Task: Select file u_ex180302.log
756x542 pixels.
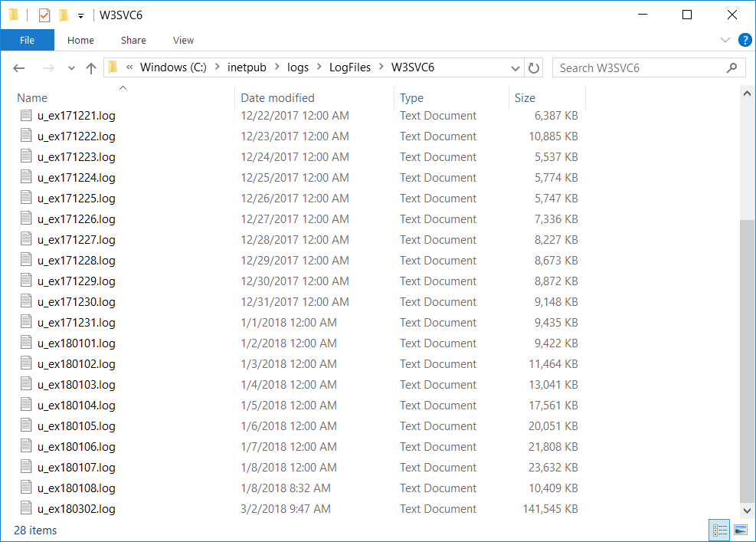Action: pos(76,509)
